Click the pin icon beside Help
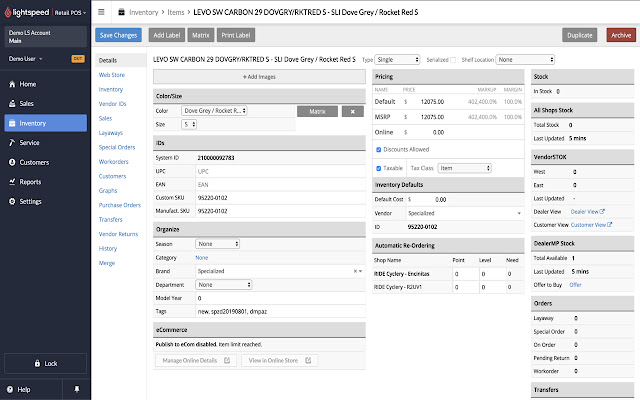The height and width of the screenshot is (400, 640). click(77, 389)
